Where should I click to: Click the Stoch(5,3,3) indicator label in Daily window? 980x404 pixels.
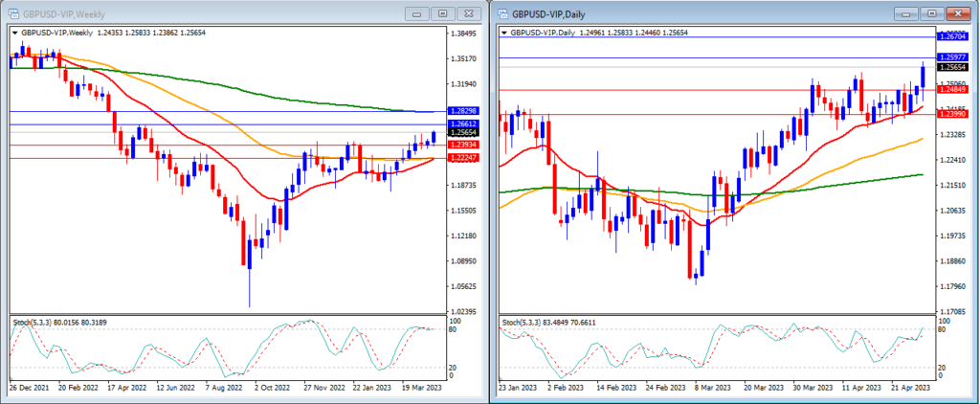pyautogui.click(x=520, y=324)
